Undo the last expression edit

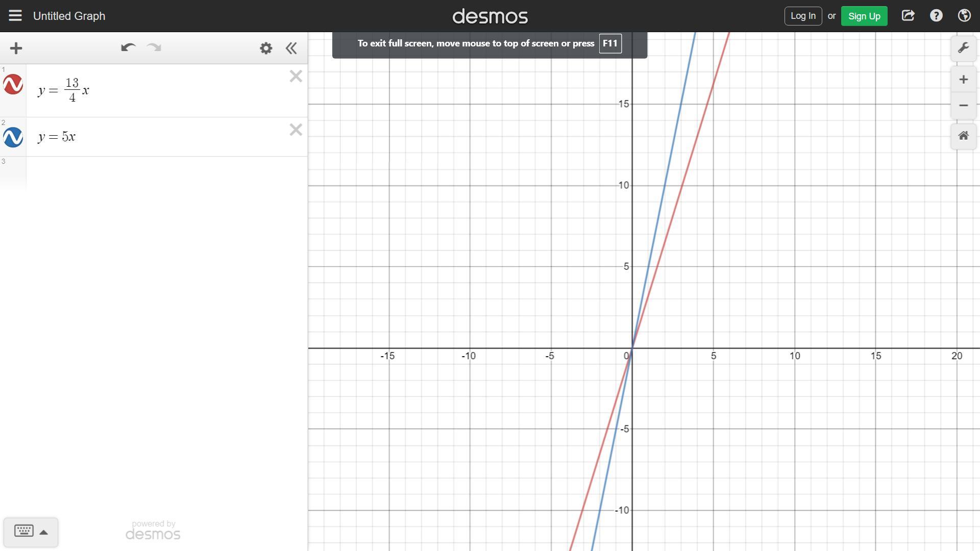(x=128, y=48)
